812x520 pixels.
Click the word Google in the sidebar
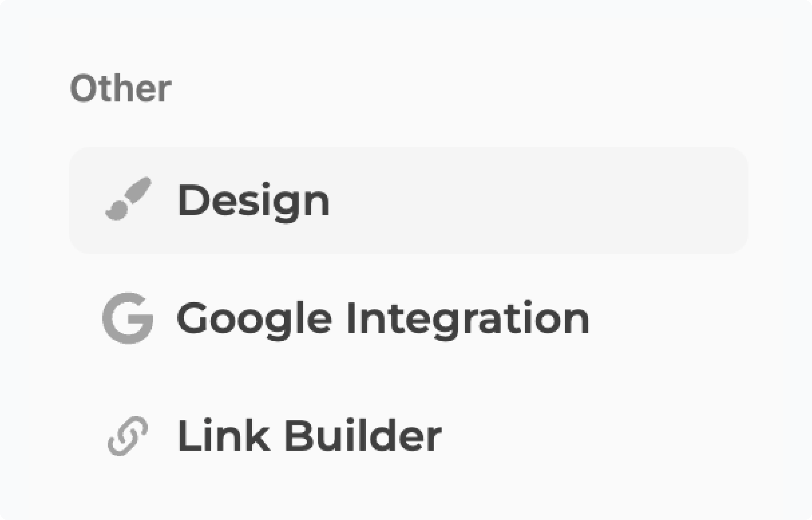254,318
